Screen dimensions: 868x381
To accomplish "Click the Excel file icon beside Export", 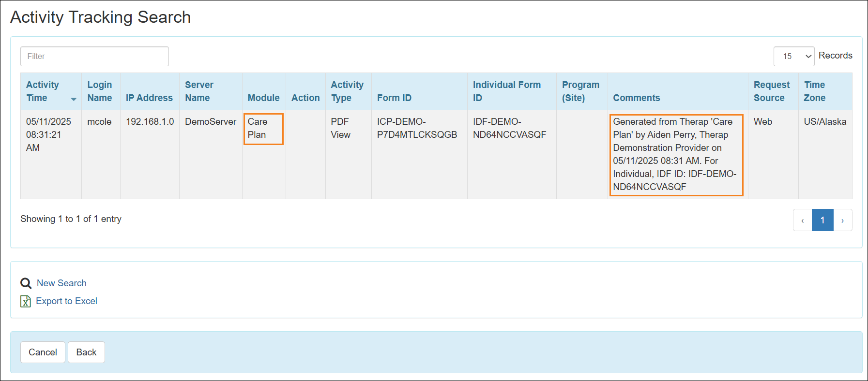I will [25, 301].
